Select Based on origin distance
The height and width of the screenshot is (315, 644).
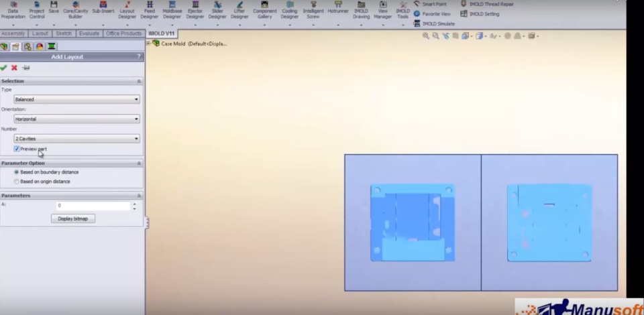(x=16, y=181)
